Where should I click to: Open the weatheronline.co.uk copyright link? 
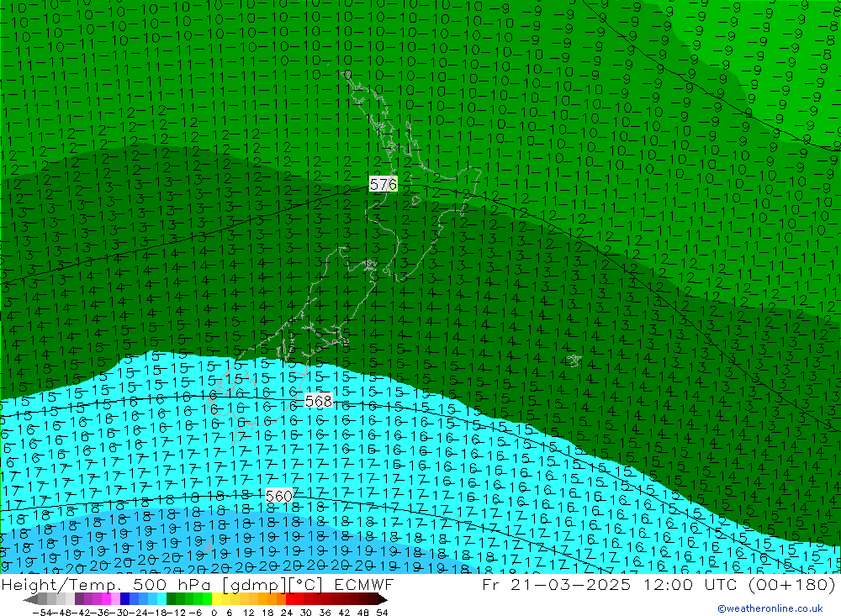point(770,608)
